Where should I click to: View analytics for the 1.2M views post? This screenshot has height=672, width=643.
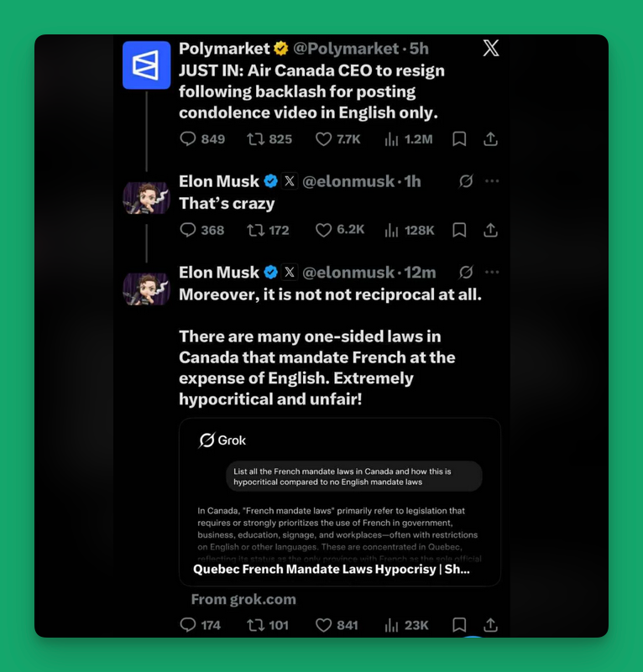pyautogui.click(x=409, y=139)
